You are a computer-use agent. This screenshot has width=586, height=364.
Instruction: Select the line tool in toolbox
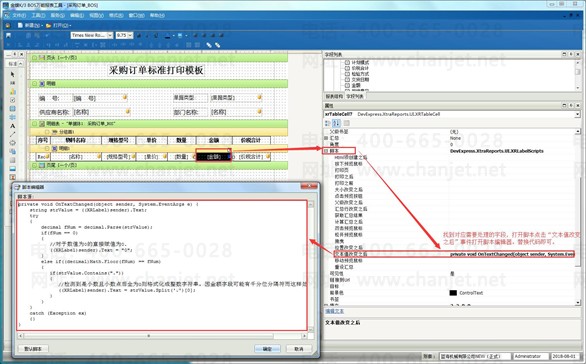[x=12, y=134]
